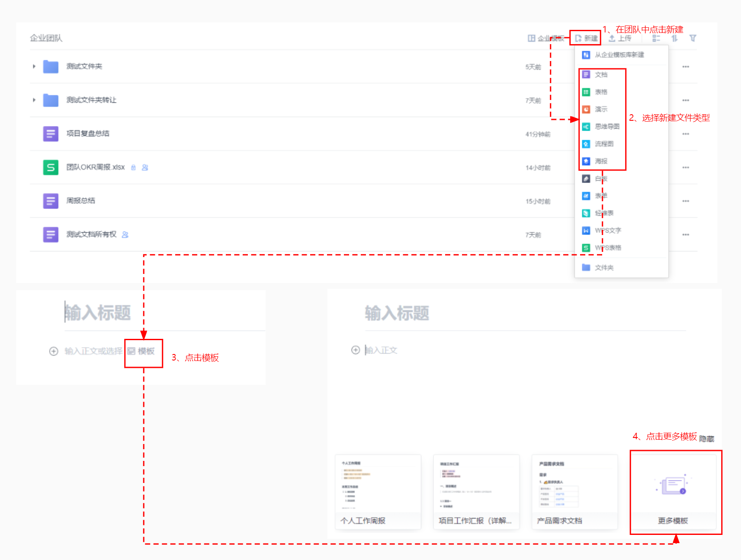Expand the 测试文件夹 folder arrow
741x560 pixels.
click(x=34, y=66)
